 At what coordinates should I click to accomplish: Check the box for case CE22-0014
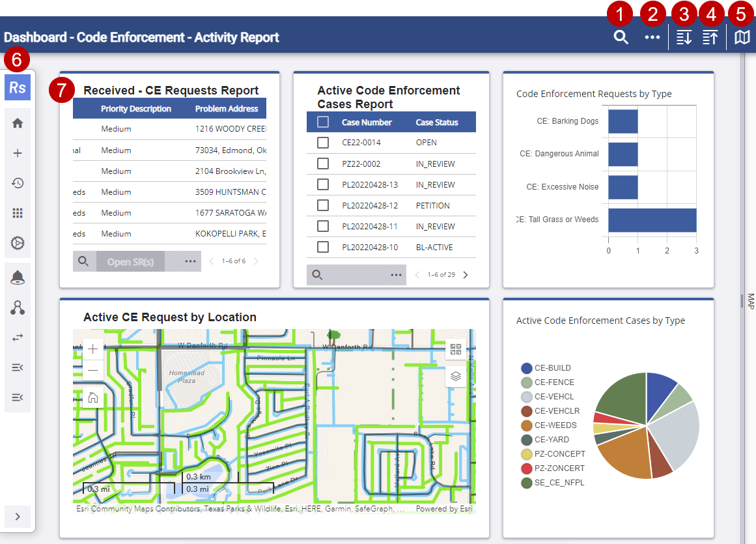(323, 143)
